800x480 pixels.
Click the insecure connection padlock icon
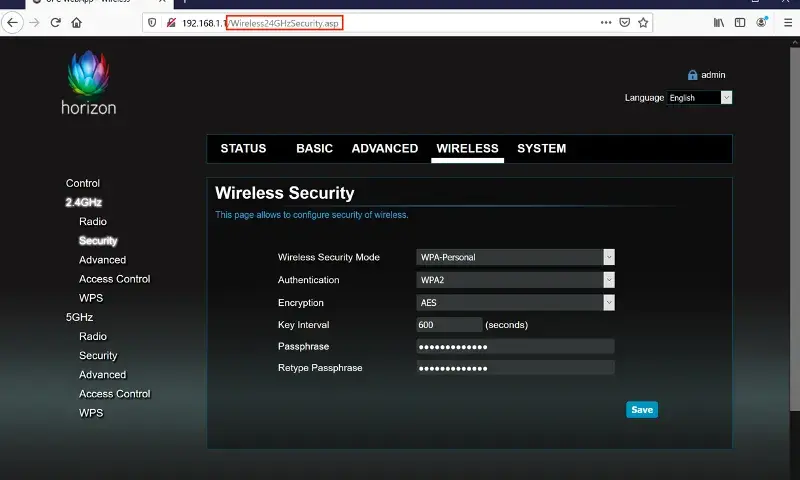pyautogui.click(x=171, y=22)
